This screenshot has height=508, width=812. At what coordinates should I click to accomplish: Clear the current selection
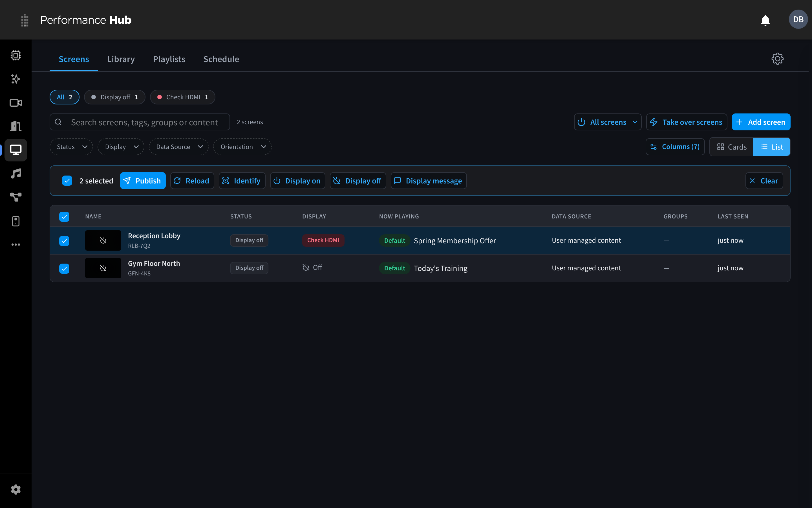[764, 181]
